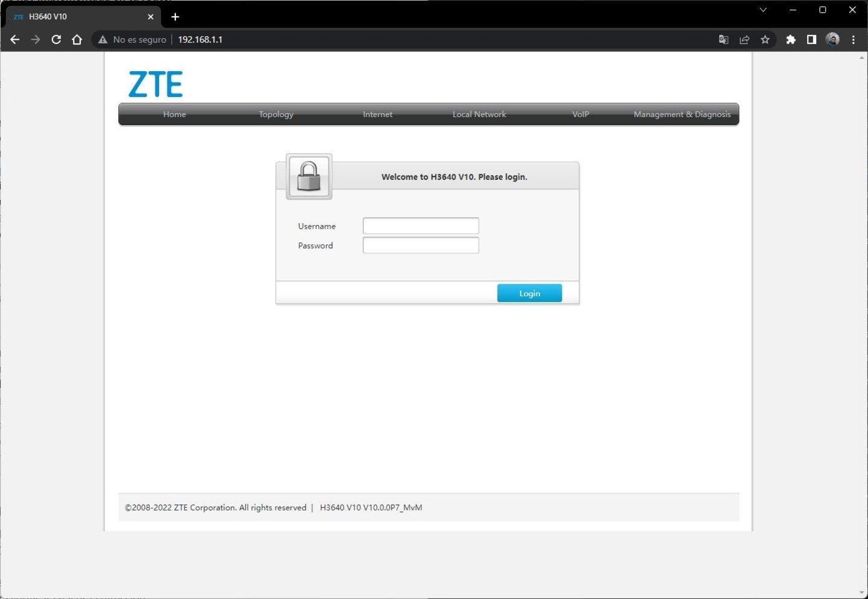Click the share page icon

click(x=744, y=40)
